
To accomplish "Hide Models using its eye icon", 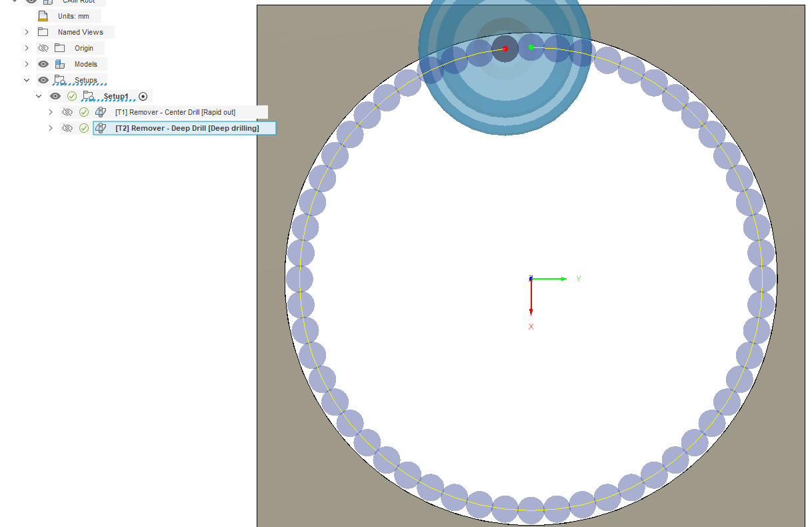I will [43, 64].
